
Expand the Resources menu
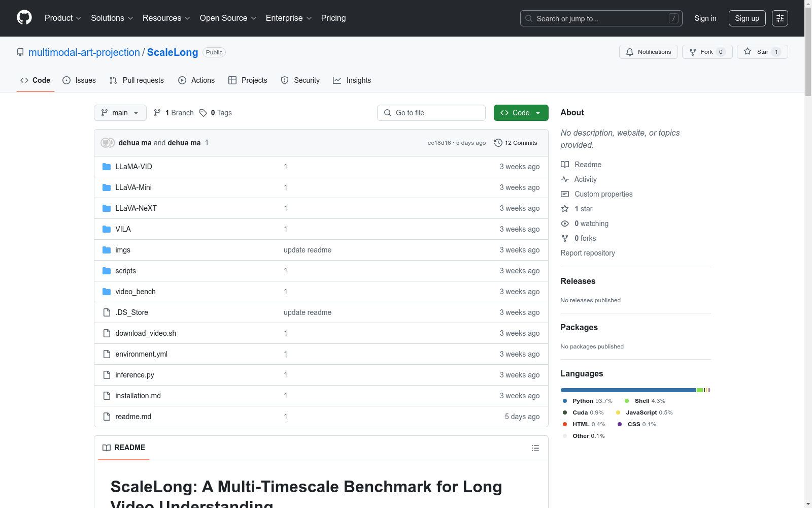pos(166,18)
